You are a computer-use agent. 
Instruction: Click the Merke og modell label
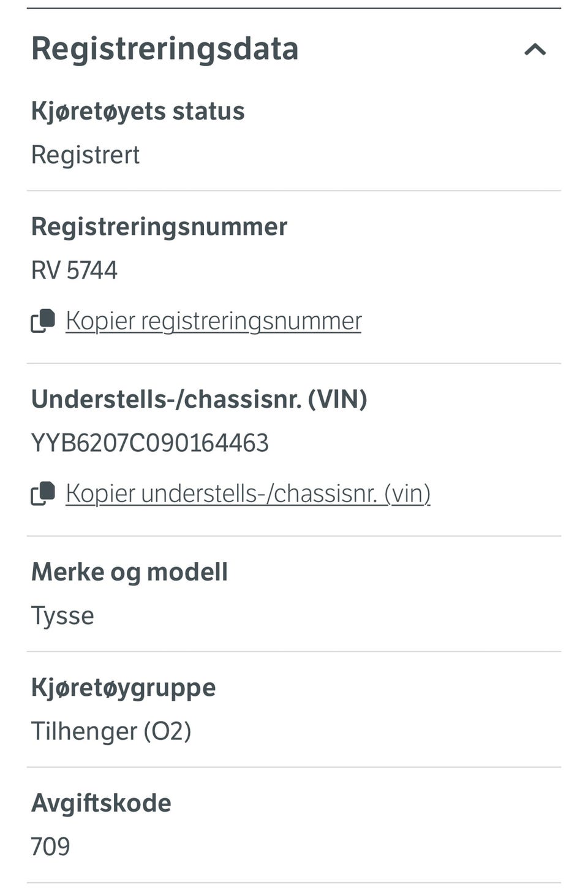129,573
